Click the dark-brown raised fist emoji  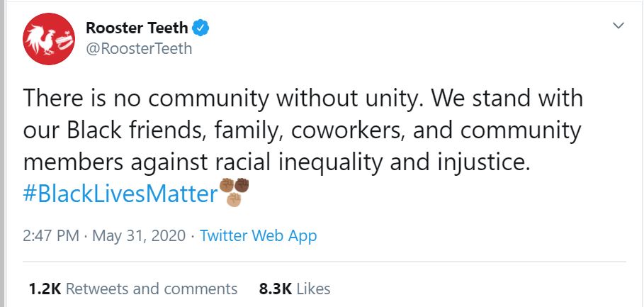[242, 186]
